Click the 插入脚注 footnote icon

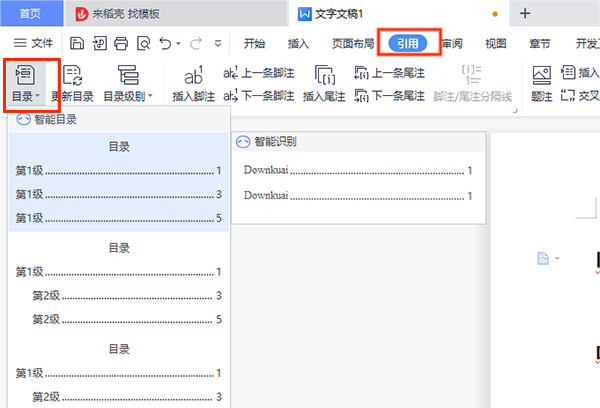[194, 75]
